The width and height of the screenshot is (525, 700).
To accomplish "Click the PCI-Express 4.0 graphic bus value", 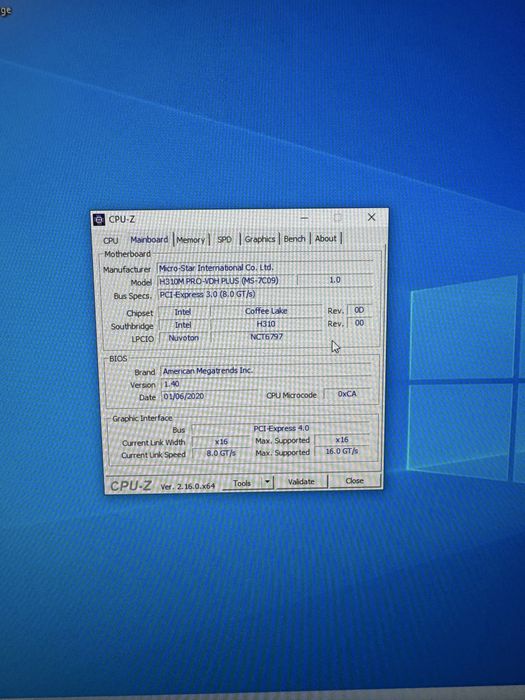I will 281,429.
